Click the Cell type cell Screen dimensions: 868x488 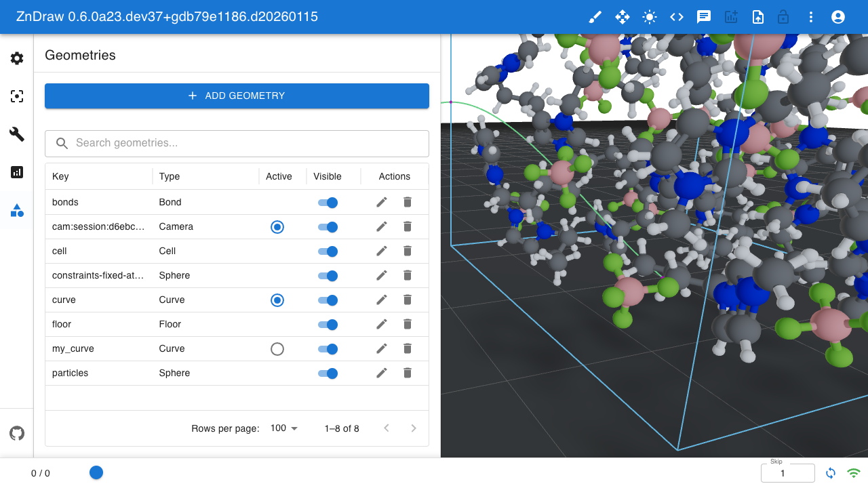(205, 251)
